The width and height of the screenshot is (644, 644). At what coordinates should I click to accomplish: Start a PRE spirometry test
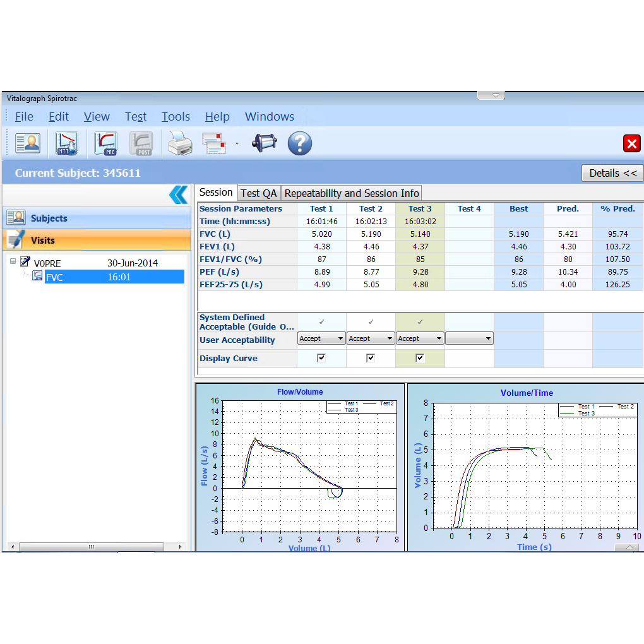pyautogui.click(x=105, y=143)
